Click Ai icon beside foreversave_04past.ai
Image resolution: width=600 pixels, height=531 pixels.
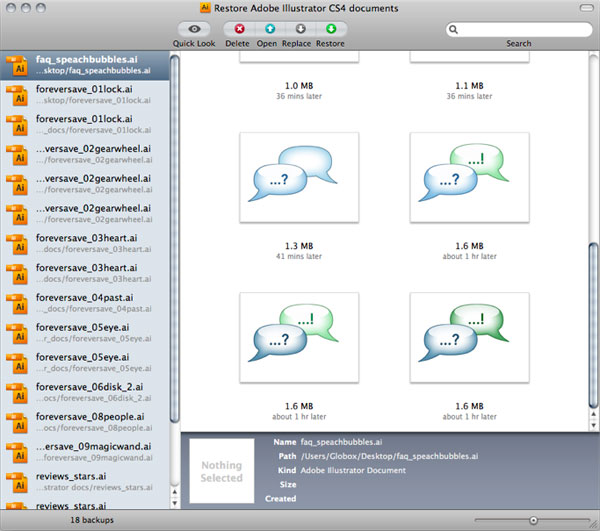17,304
